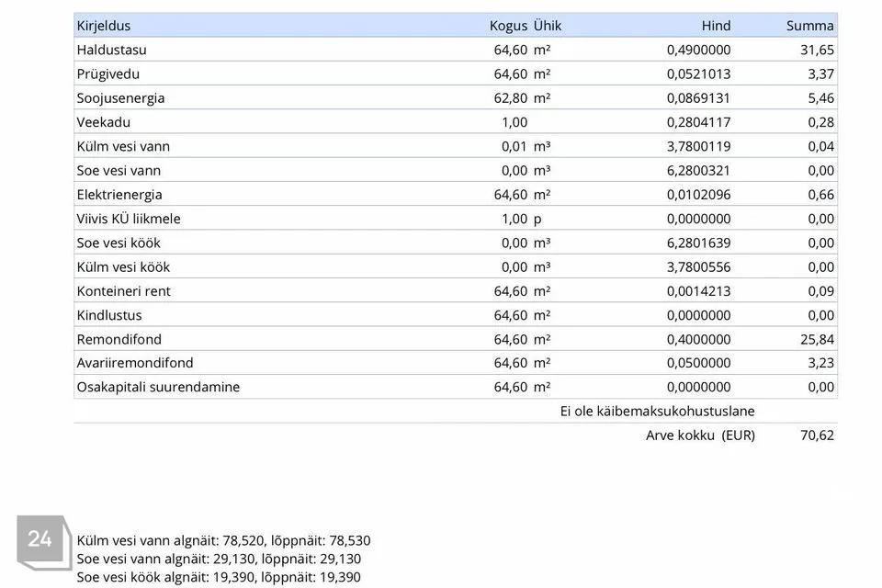This screenshot has width=882, height=588.
Task: Click the Soojusenergia row description
Action: (x=120, y=98)
